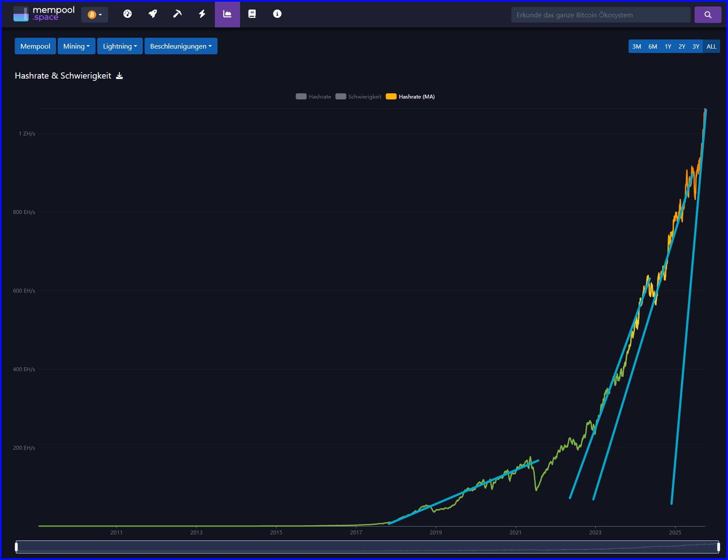Screen dimensions: 728x560
Task: Toggle the Hashrate series in the legend
Action: coord(313,96)
